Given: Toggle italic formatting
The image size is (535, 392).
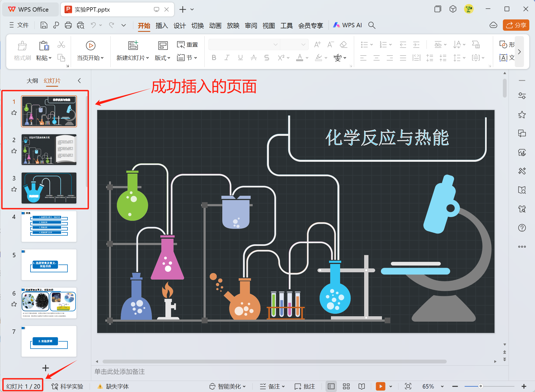Looking at the screenshot, I should pyautogui.click(x=227, y=57).
